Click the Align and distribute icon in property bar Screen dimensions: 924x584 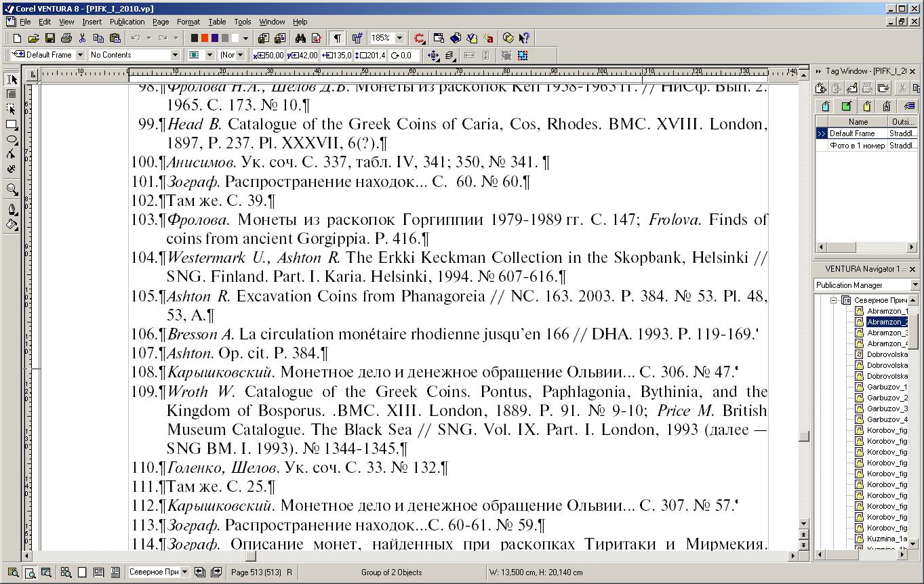(433, 56)
